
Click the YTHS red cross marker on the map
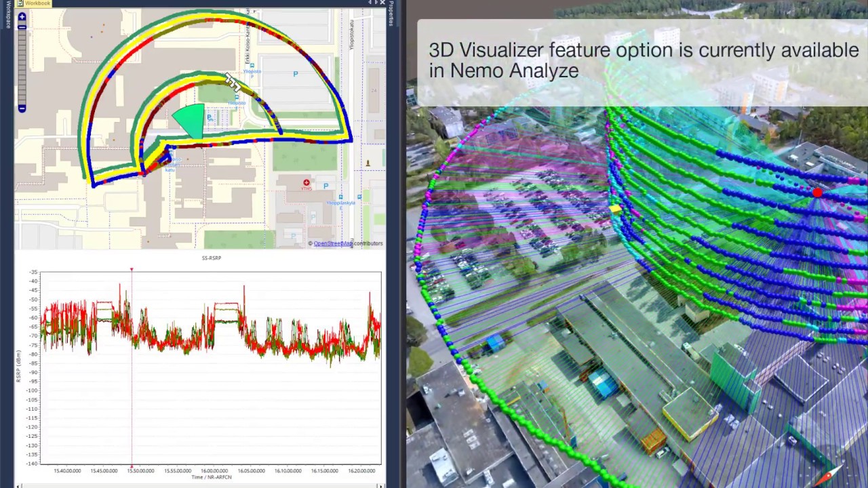point(307,183)
